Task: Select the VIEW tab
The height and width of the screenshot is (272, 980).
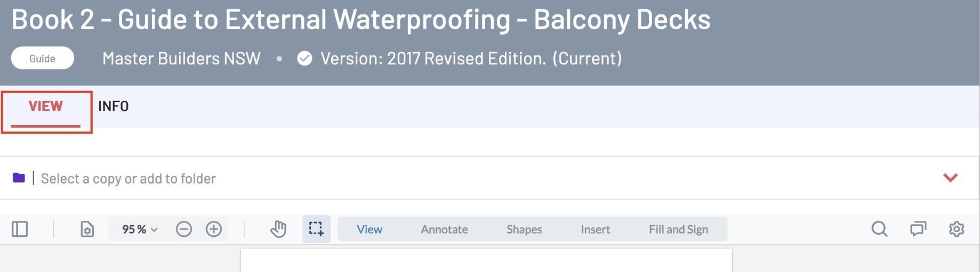Action: (x=46, y=106)
